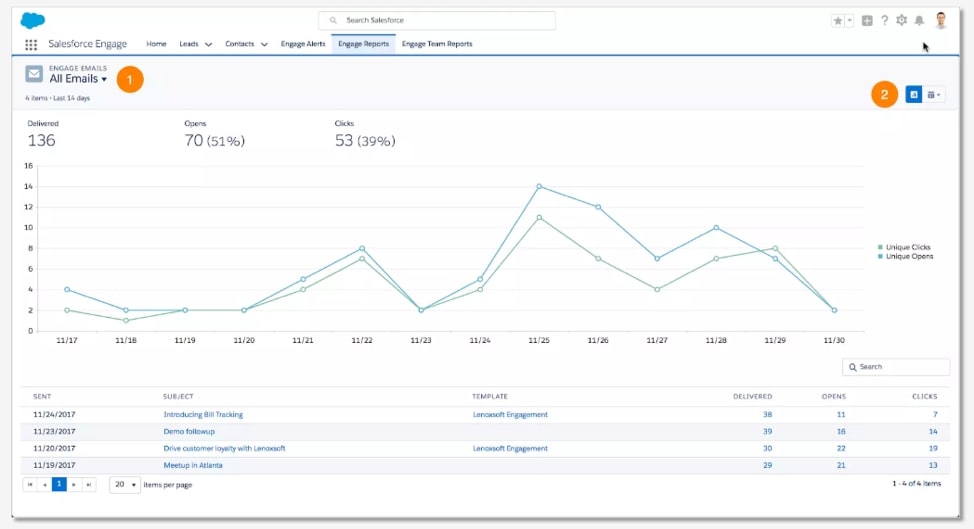Expand the Leads tab chevron
The image size is (974, 529).
(208, 44)
